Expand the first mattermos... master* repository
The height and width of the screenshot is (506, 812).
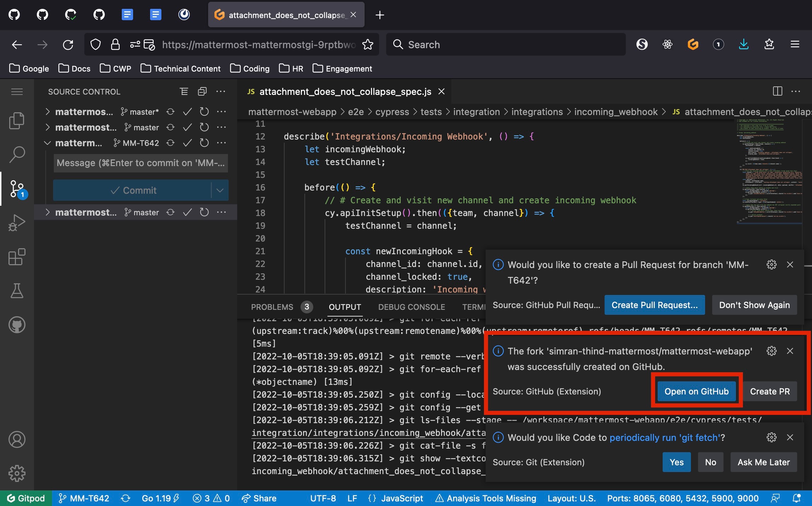pos(47,112)
